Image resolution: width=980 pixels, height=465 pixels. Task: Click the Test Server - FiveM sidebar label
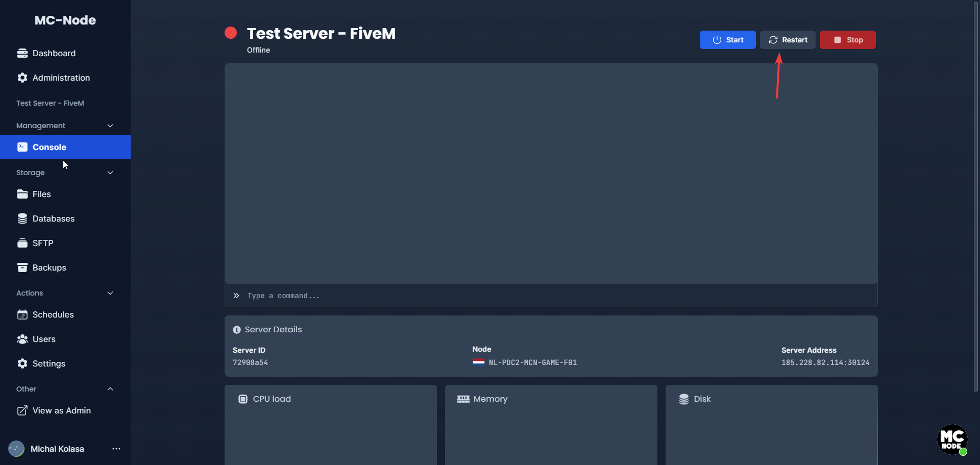(x=50, y=103)
